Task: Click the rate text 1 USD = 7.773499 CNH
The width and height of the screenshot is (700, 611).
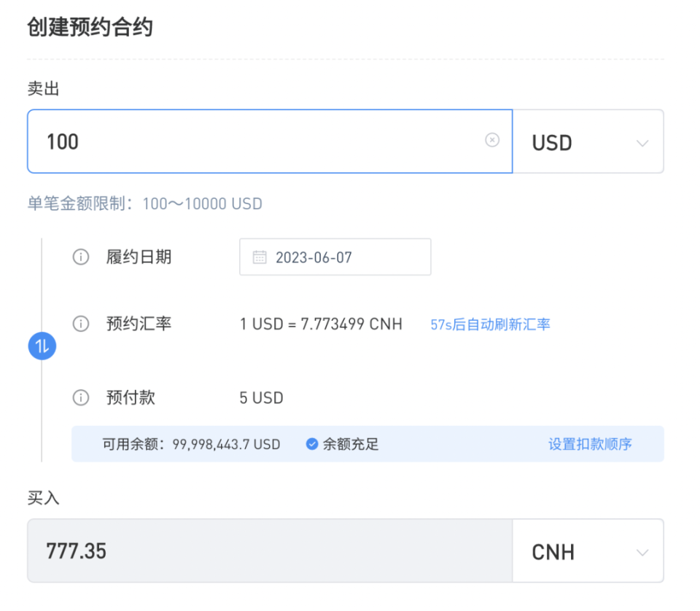Action: [x=321, y=324]
